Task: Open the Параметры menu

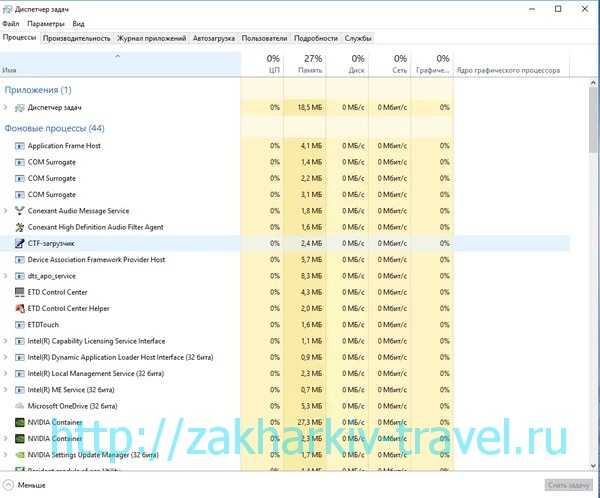Action: (x=46, y=24)
